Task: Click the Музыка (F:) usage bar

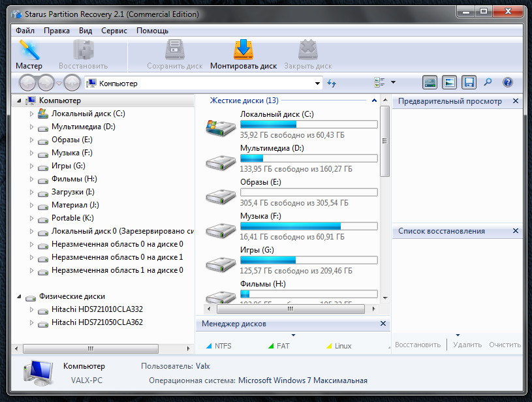Action: pos(309,226)
